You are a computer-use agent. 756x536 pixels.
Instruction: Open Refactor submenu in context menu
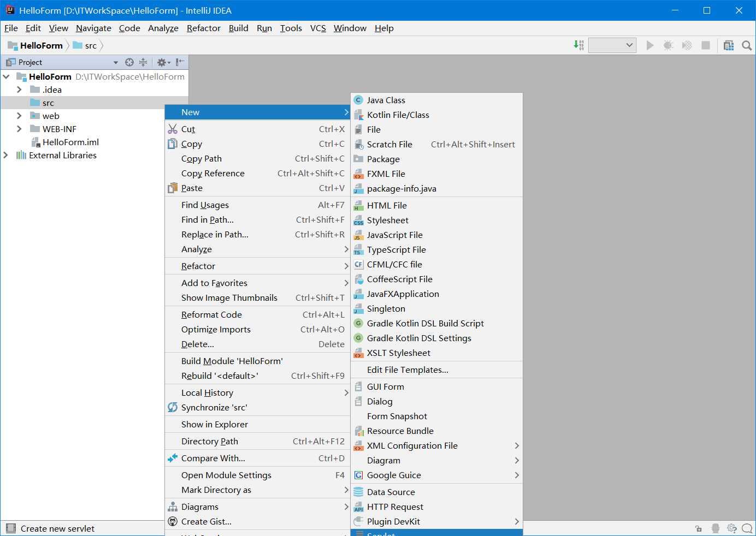(x=257, y=266)
